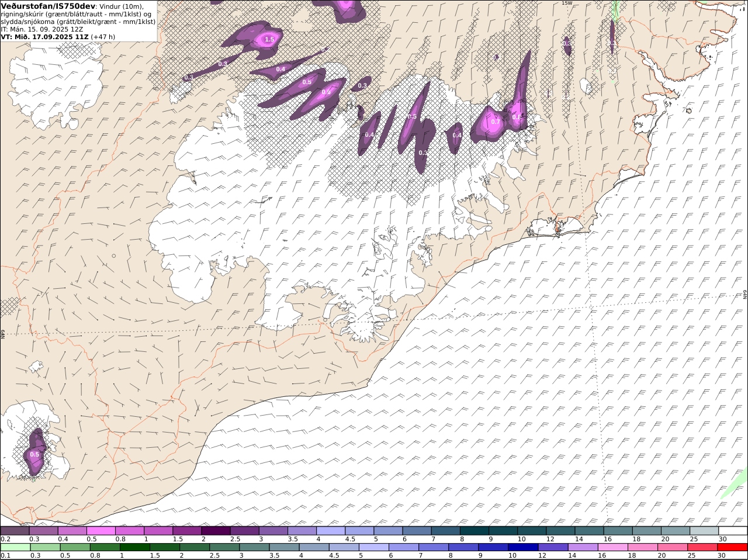Click the 64N latitude label on the left edge
The height and width of the screenshot is (560, 748).
tap(3, 334)
